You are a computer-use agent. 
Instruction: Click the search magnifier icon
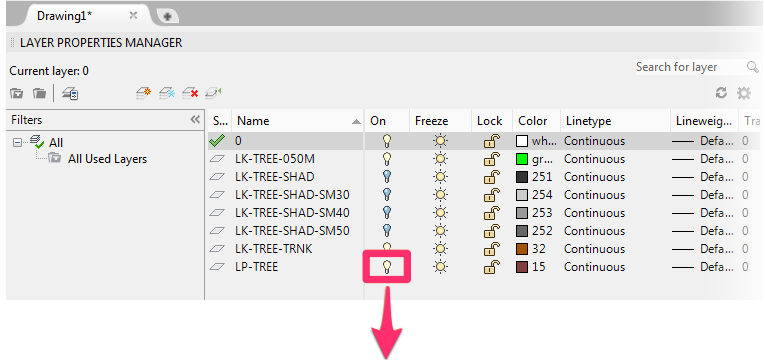point(753,67)
